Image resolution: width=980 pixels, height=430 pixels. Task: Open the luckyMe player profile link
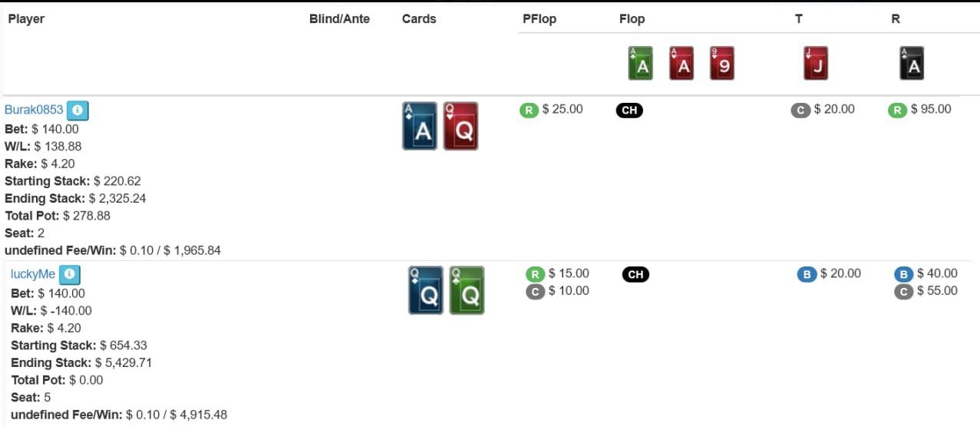pos(33,274)
